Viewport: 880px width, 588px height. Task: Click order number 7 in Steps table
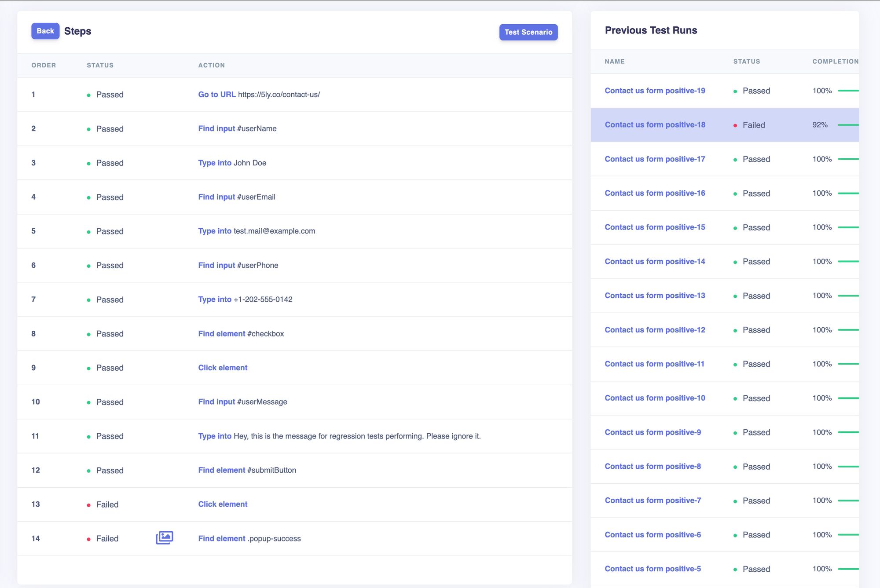[33, 299]
